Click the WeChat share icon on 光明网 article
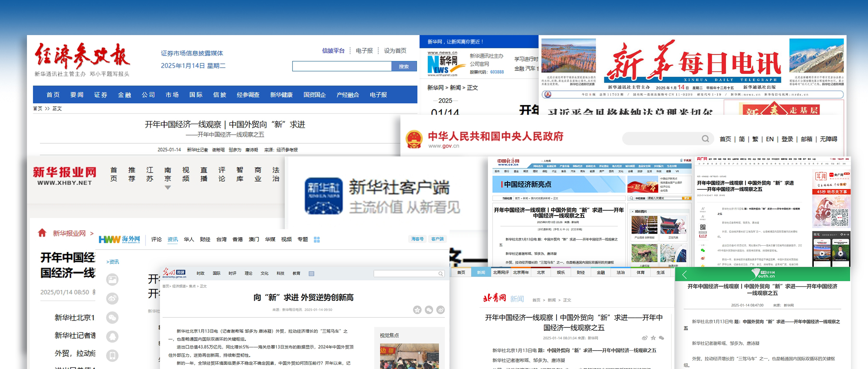 (429, 310)
